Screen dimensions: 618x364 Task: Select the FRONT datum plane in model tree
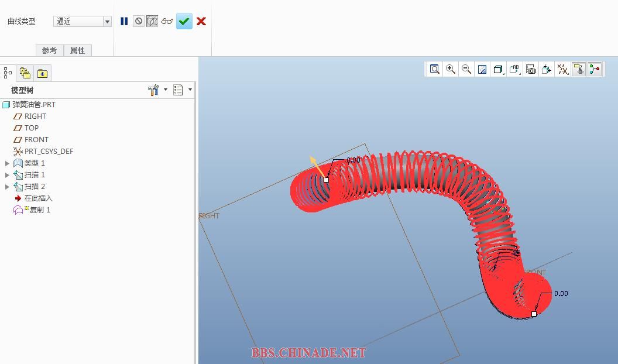pos(36,140)
